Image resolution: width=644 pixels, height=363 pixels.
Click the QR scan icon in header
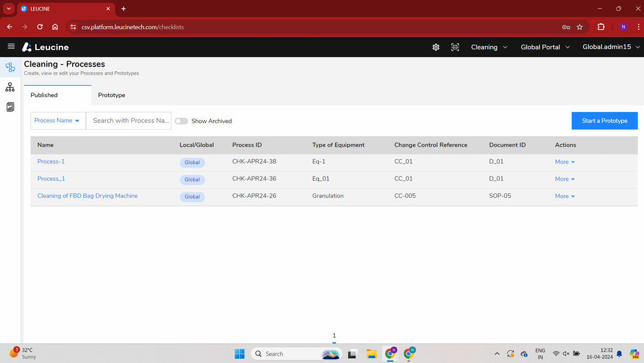[x=455, y=47]
